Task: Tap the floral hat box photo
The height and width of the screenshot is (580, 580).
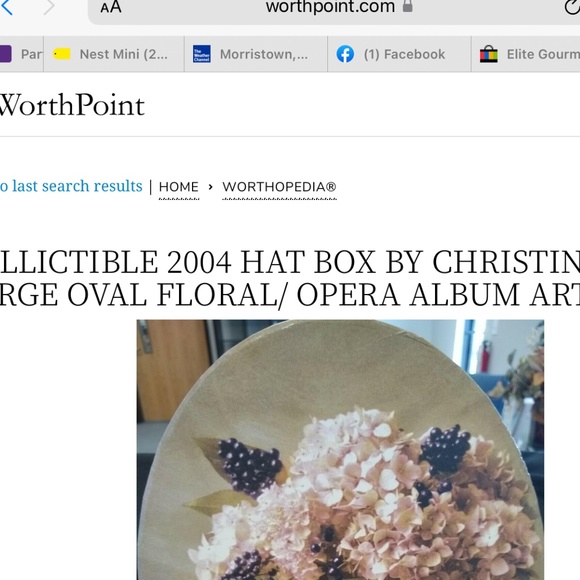Action: tap(340, 450)
